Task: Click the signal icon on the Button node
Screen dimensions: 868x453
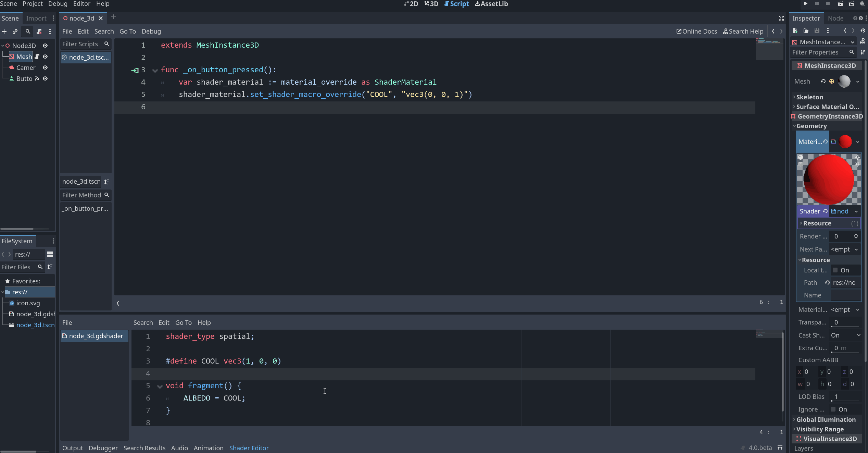Action: [37, 78]
